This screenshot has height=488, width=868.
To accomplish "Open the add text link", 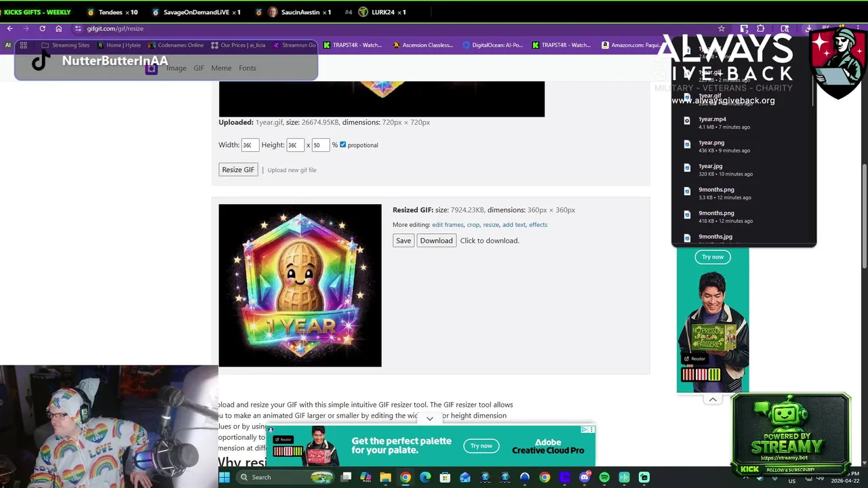I will point(514,225).
